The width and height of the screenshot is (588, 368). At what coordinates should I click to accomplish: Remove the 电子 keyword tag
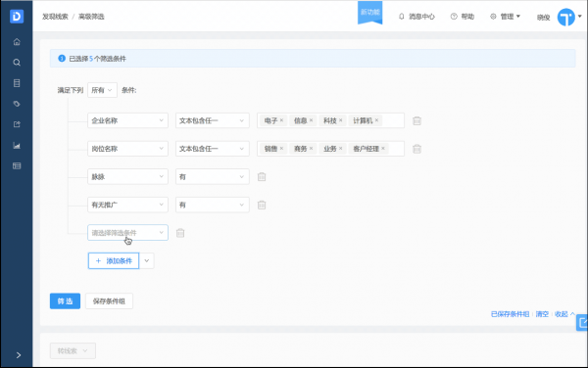(281, 120)
